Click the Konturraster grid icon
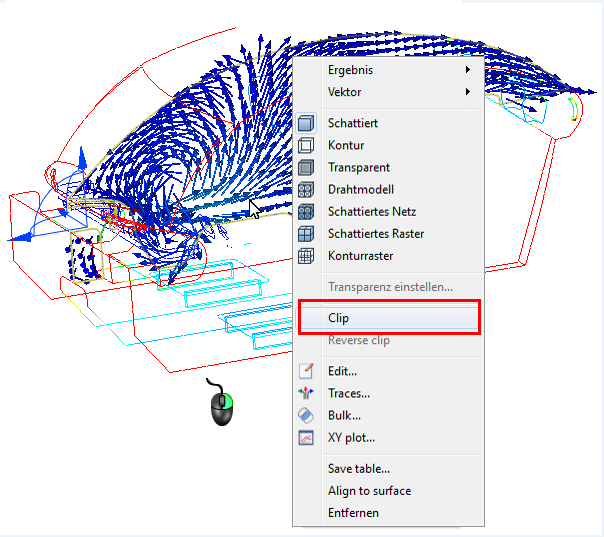 coord(306,256)
